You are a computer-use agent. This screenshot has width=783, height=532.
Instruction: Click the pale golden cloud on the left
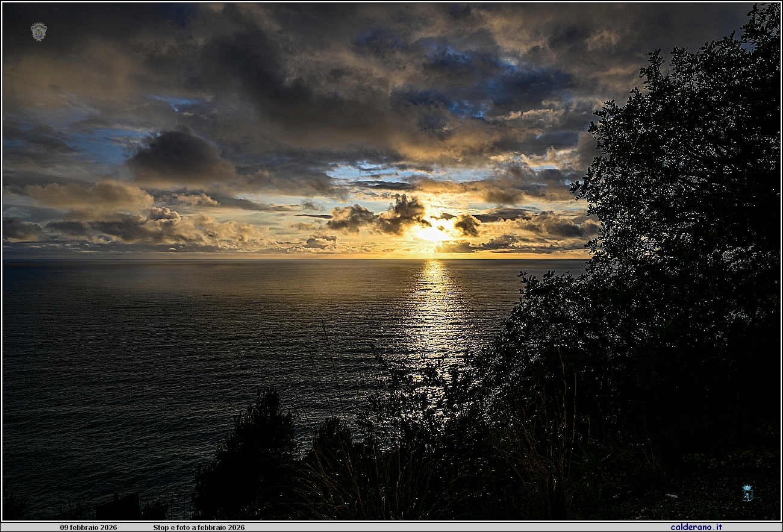tap(90, 195)
